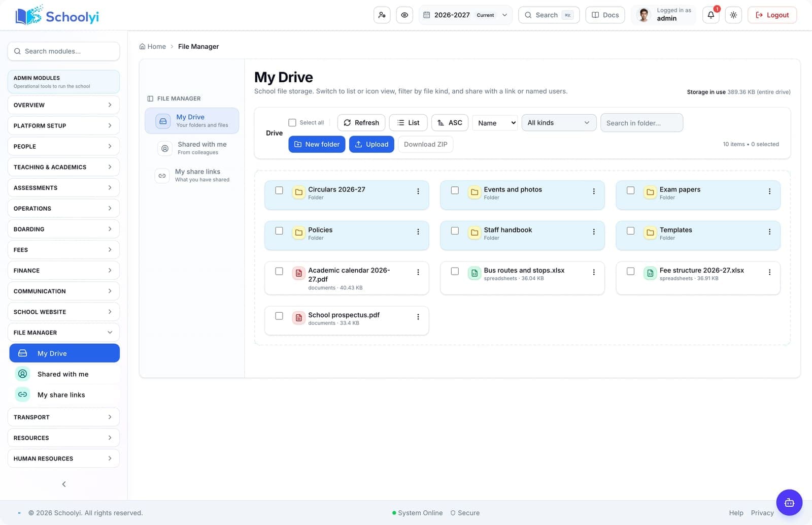Screen dimensions: 812x525
Task: Click the Fee structure 2026-27.xlsx spreadsheet icon
Action: 650,273
